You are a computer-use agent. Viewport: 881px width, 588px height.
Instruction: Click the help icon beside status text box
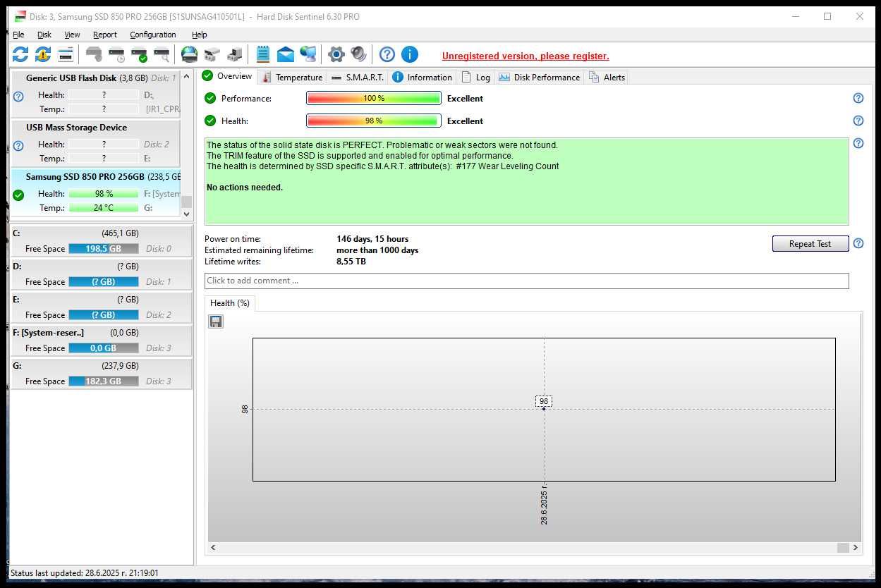pyautogui.click(x=858, y=143)
